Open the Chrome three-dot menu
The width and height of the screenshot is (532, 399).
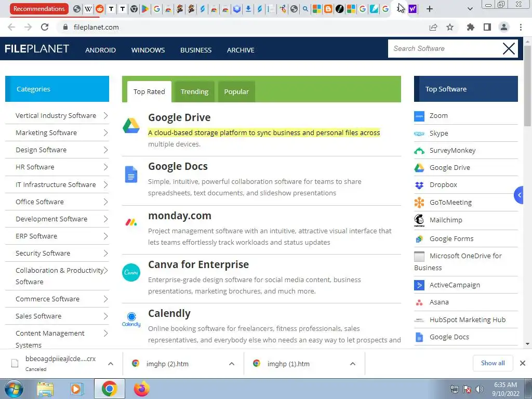tap(521, 27)
